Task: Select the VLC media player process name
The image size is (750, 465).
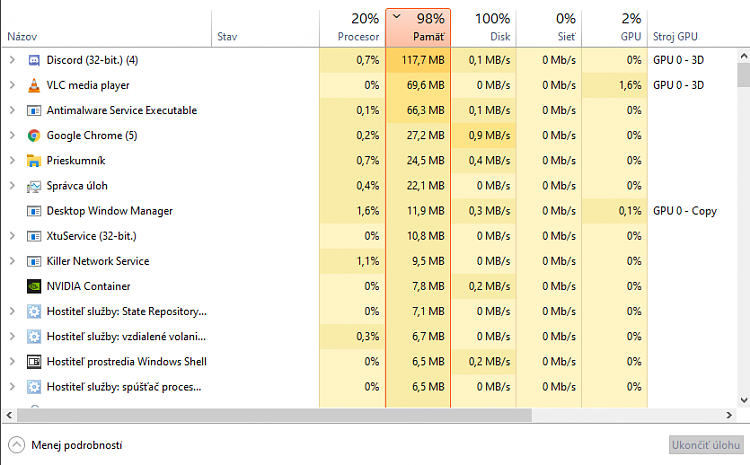Action: coord(88,85)
